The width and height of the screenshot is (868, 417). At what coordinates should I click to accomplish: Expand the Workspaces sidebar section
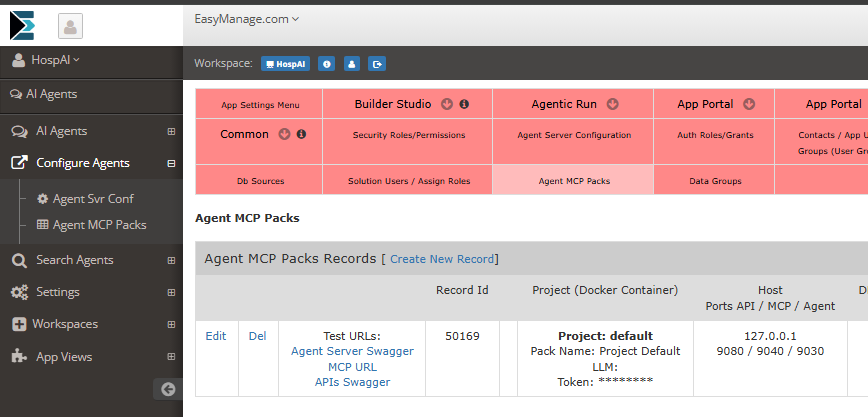click(x=171, y=325)
